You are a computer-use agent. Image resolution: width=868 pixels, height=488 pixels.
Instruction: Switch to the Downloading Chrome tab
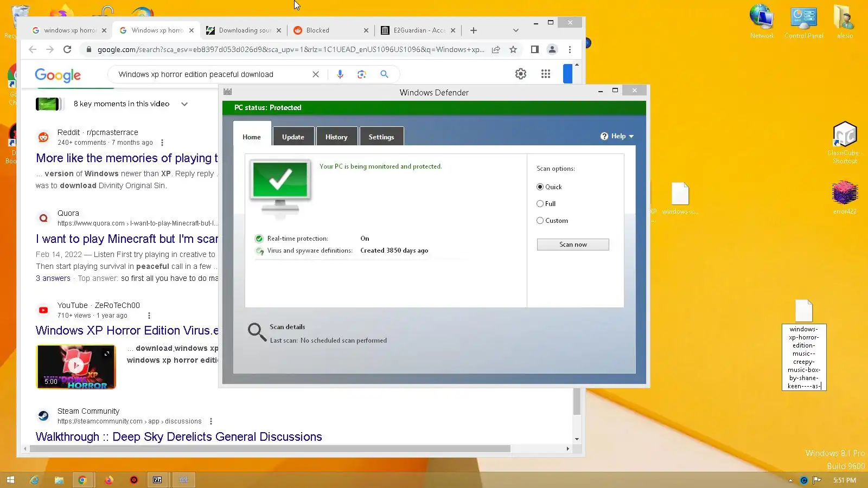244,30
